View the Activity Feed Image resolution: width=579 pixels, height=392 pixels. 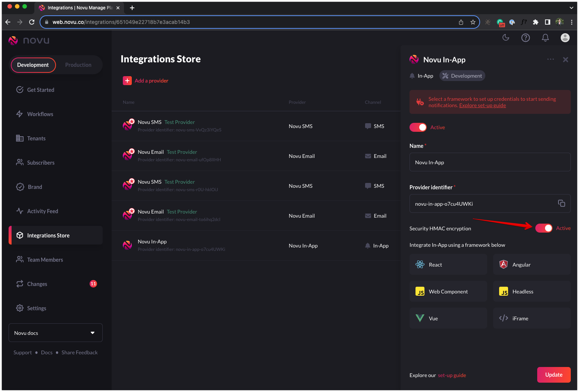[x=56, y=211]
